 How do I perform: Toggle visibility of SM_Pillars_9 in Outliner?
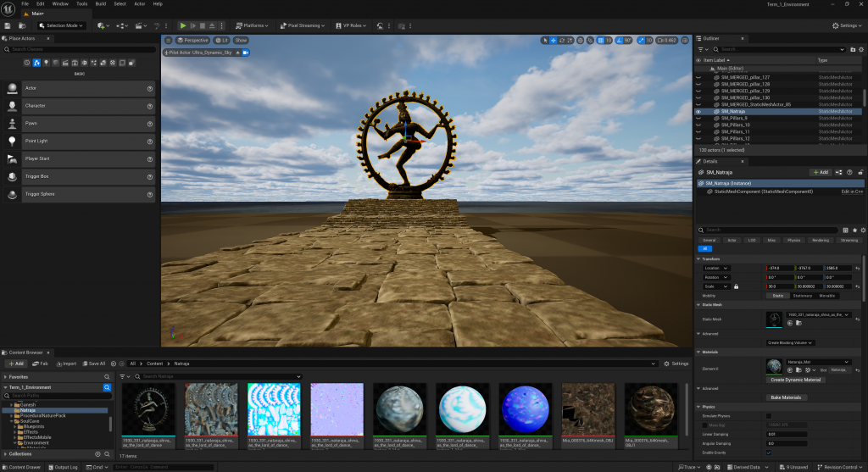(x=698, y=118)
